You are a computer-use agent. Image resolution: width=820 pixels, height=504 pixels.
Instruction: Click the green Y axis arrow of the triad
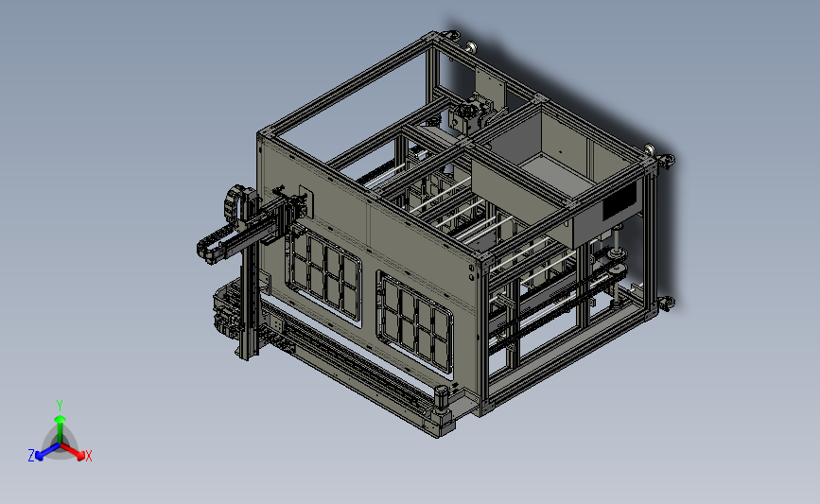[60, 427]
